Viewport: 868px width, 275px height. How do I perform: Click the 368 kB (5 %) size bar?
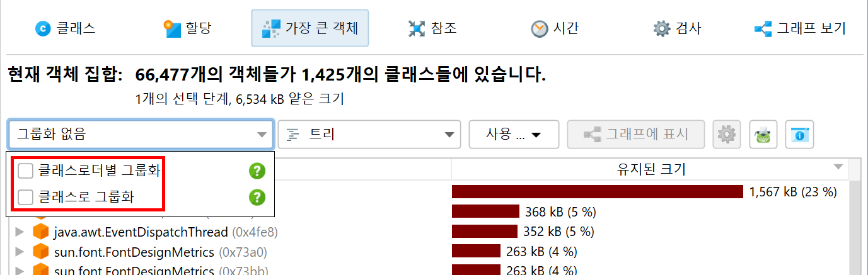point(485,211)
